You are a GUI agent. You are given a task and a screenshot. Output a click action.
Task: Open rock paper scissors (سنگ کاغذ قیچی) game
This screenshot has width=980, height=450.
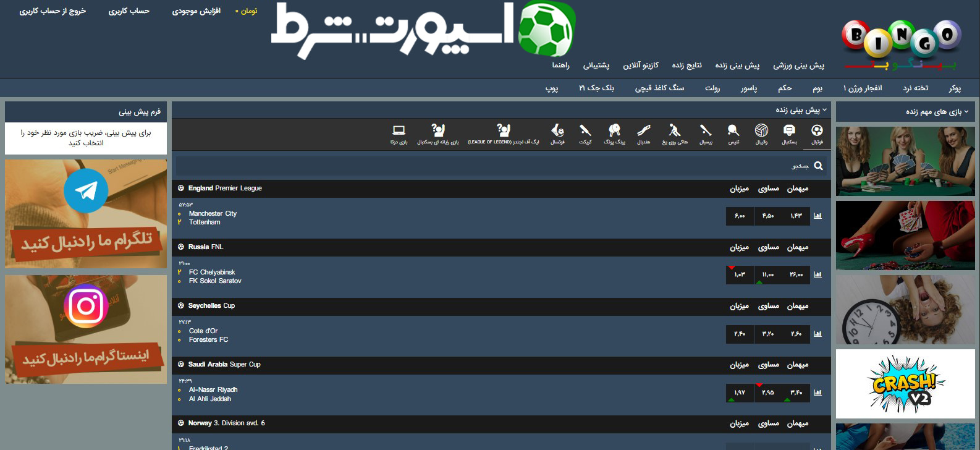tap(659, 88)
